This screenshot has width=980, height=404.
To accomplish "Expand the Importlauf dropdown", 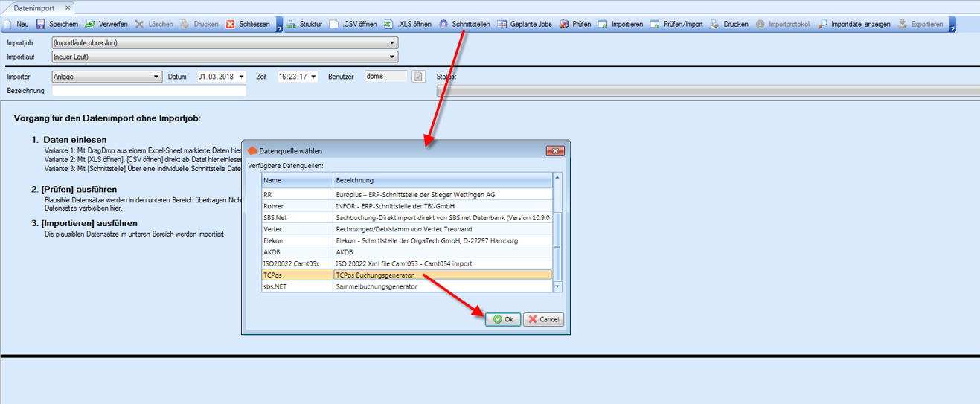I will 393,57.
